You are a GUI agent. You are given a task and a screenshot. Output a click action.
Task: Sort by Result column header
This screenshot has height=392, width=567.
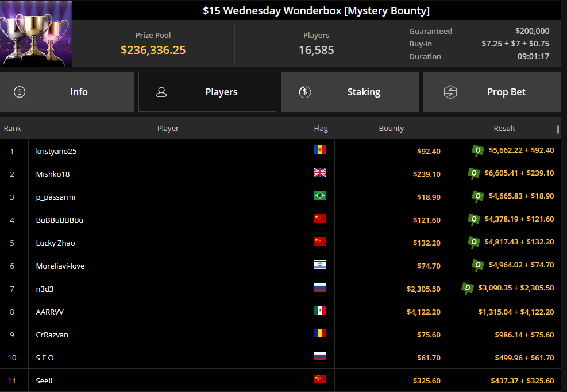(504, 128)
